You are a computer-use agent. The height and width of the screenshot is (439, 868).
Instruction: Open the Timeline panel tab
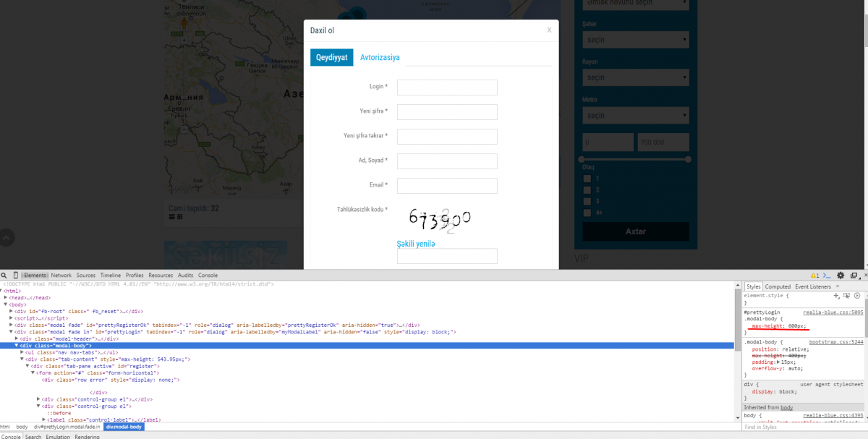(111, 276)
